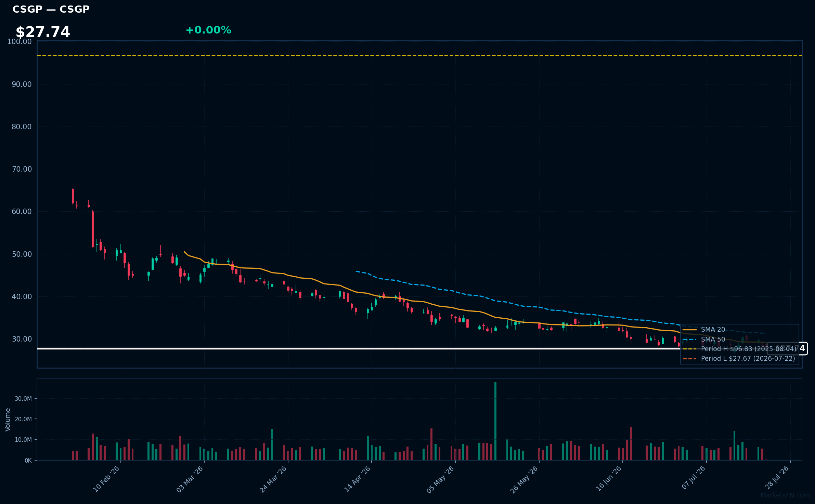The image size is (815, 504).
Task: Click the red dashed Period L legend swatch
Action: pos(689,359)
